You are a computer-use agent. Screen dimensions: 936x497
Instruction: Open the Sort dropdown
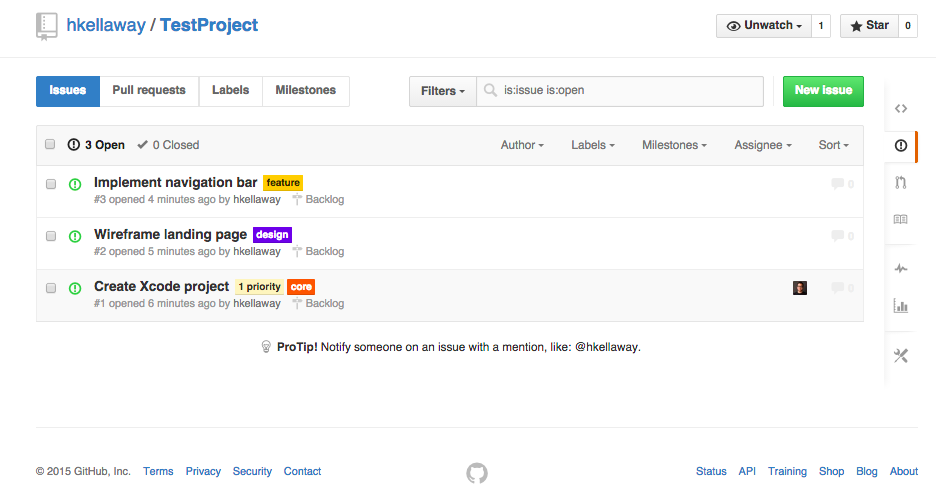tap(833, 145)
